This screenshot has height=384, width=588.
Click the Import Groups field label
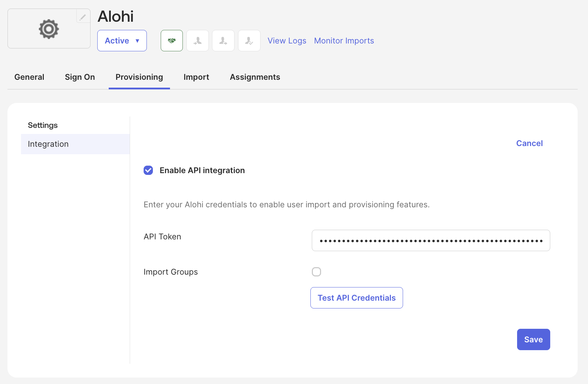pos(171,272)
